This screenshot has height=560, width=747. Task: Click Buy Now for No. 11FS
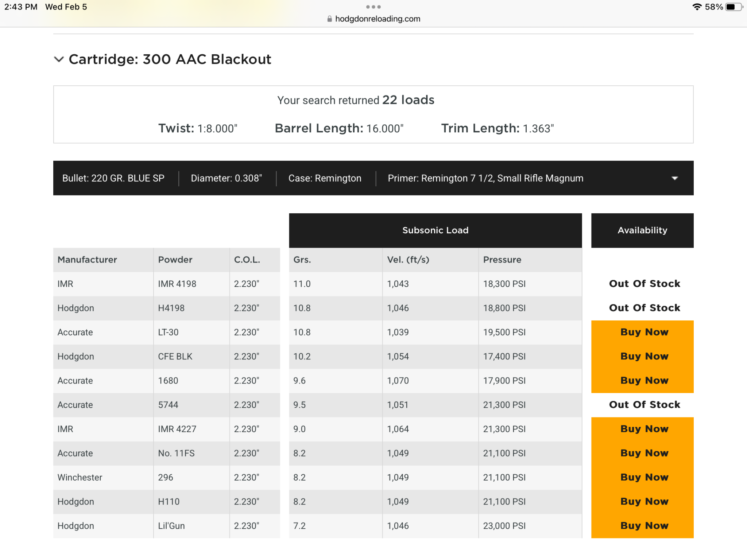pyautogui.click(x=642, y=453)
